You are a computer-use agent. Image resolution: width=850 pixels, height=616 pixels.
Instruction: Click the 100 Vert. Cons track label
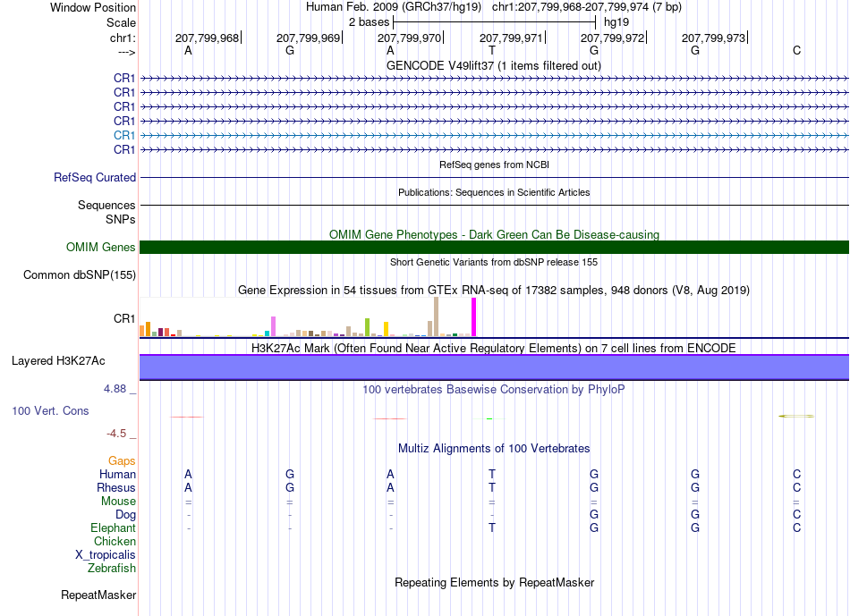pyautogui.click(x=50, y=410)
